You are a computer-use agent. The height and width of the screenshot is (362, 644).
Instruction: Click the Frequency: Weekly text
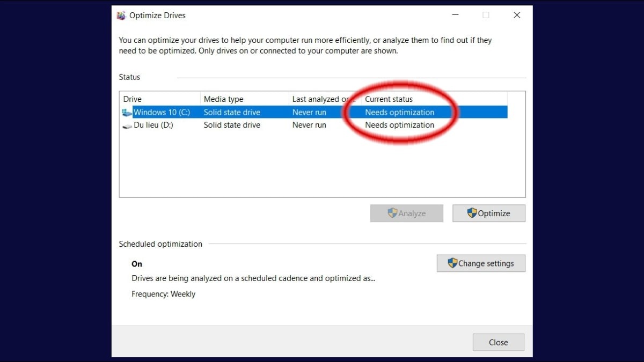coord(164,294)
